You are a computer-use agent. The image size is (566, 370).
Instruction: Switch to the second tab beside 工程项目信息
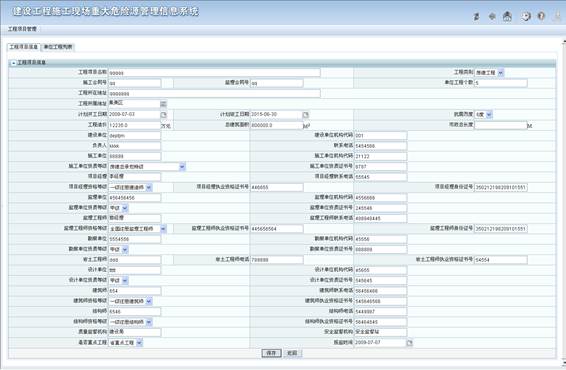(x=58, y=47)
